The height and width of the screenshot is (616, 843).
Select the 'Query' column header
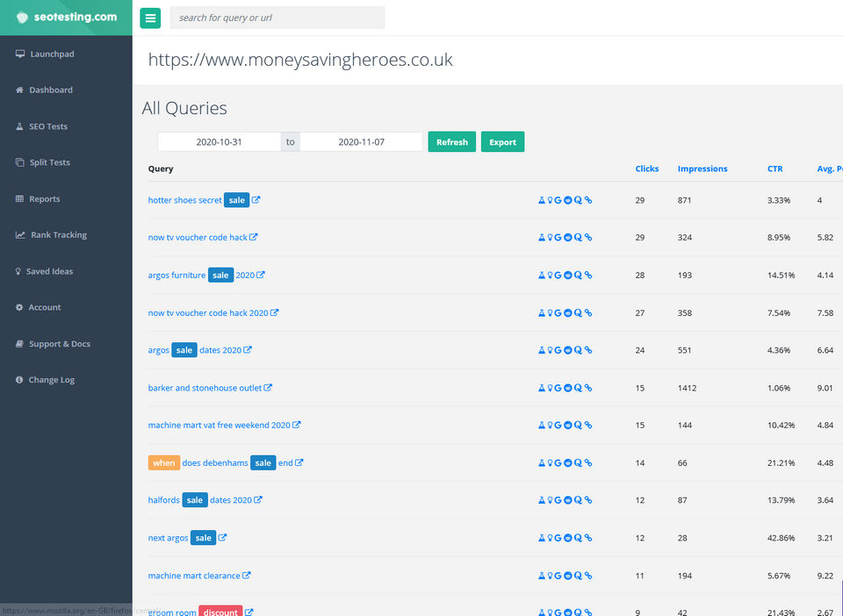pos(161,168)
